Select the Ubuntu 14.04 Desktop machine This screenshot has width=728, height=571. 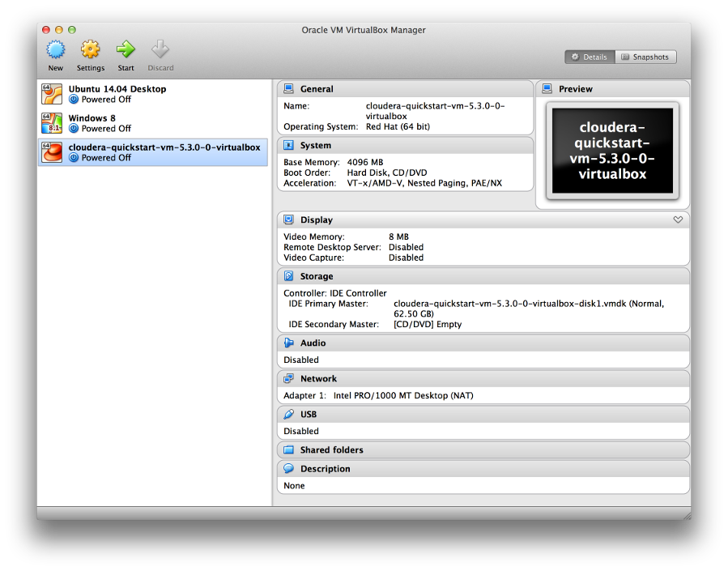coord(153,94)
